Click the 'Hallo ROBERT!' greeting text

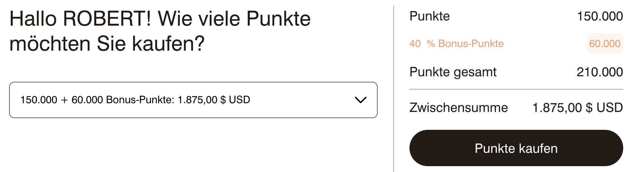coord(80,19)
